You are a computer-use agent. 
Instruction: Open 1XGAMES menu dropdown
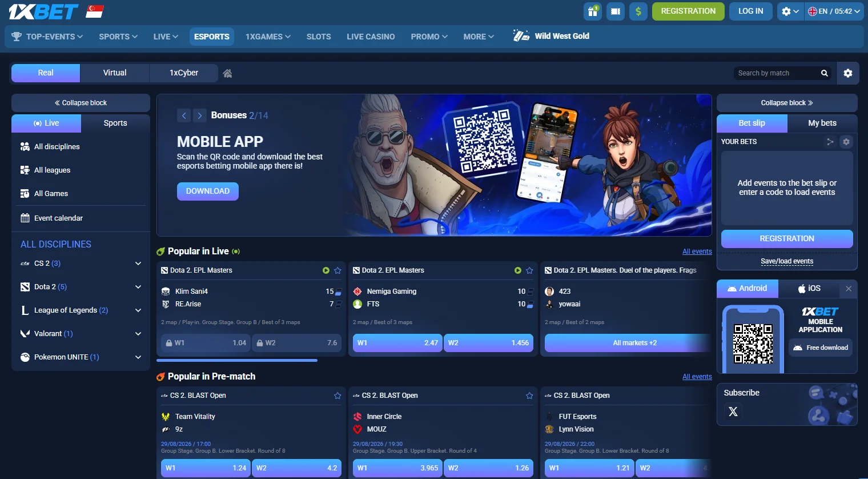268,37
